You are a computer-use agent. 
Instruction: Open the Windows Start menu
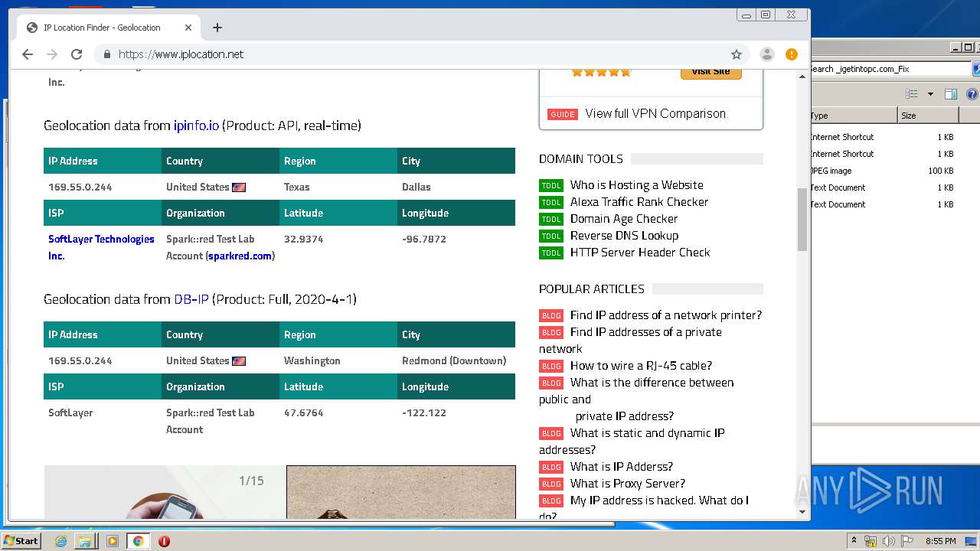21,540
